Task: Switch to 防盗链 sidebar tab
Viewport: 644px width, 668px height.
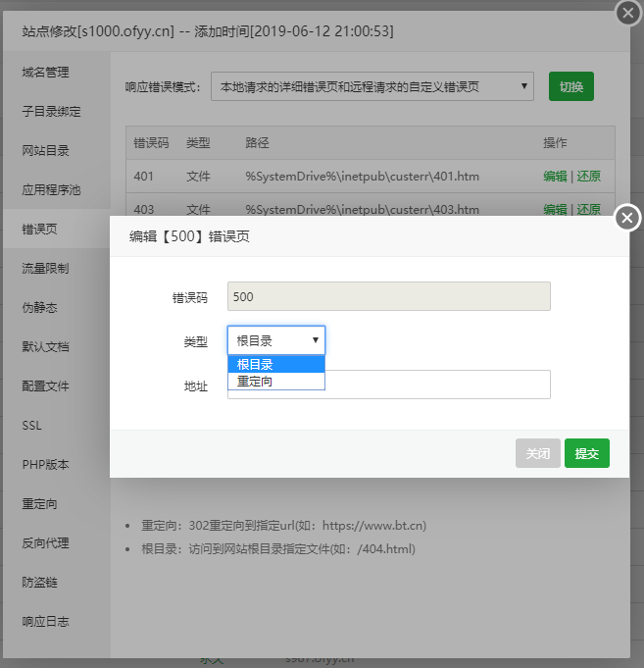Action: pos(57,582)
